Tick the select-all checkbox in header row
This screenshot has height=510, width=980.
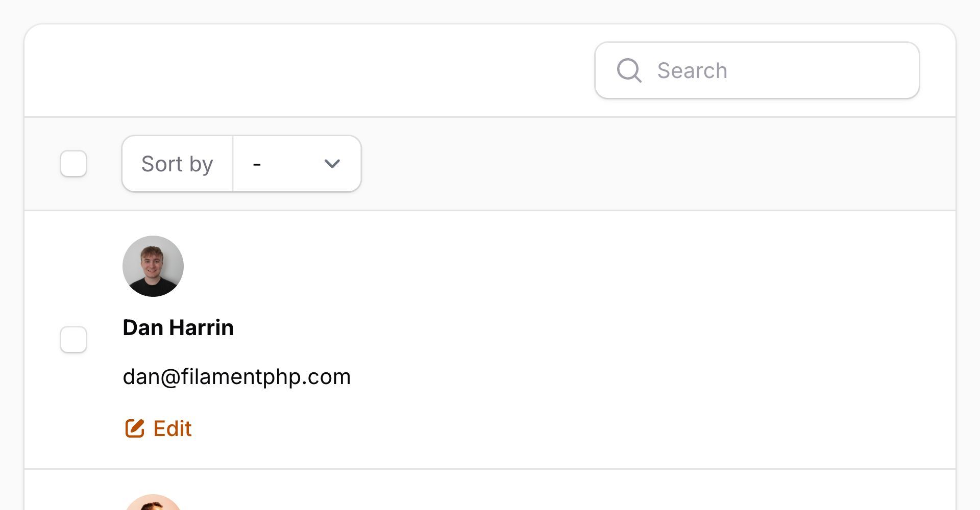coord(73,164)
